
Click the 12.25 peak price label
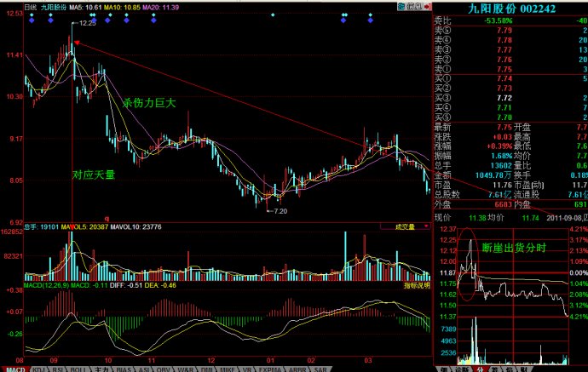[86, 24]
